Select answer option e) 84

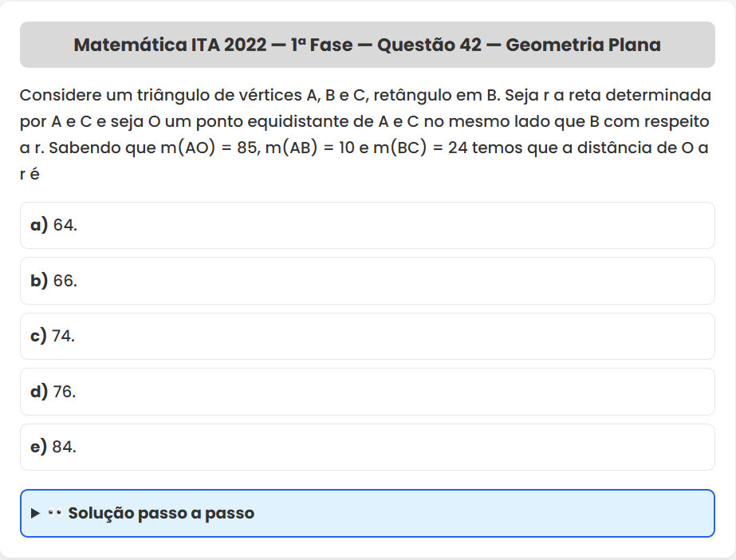367,447
